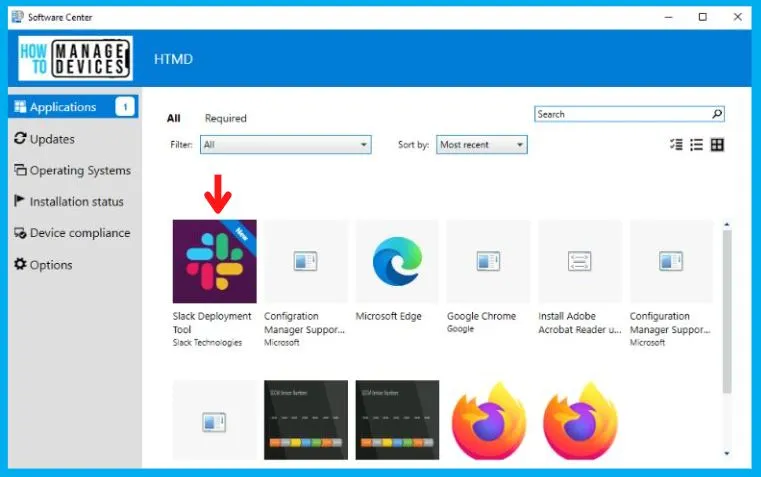Minimize the Software Center window
This screenshot has width=761, height=477.
(x=668, y=17)
